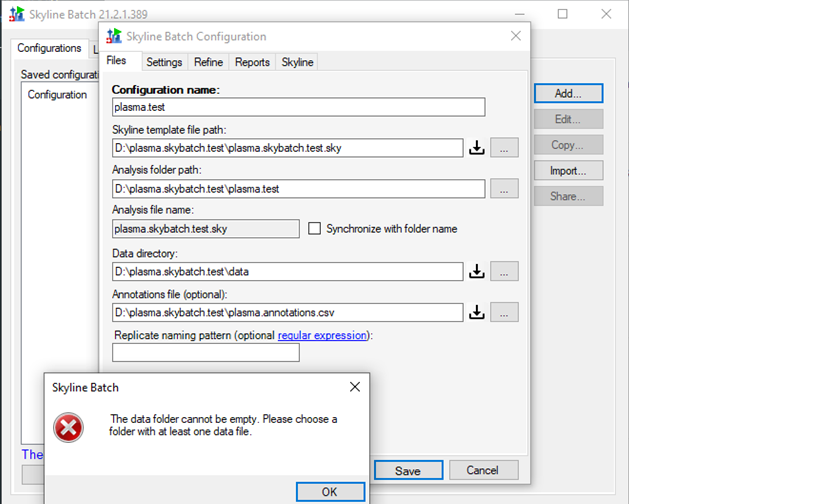Switch to the Reports tab

[x=252, y=62]
